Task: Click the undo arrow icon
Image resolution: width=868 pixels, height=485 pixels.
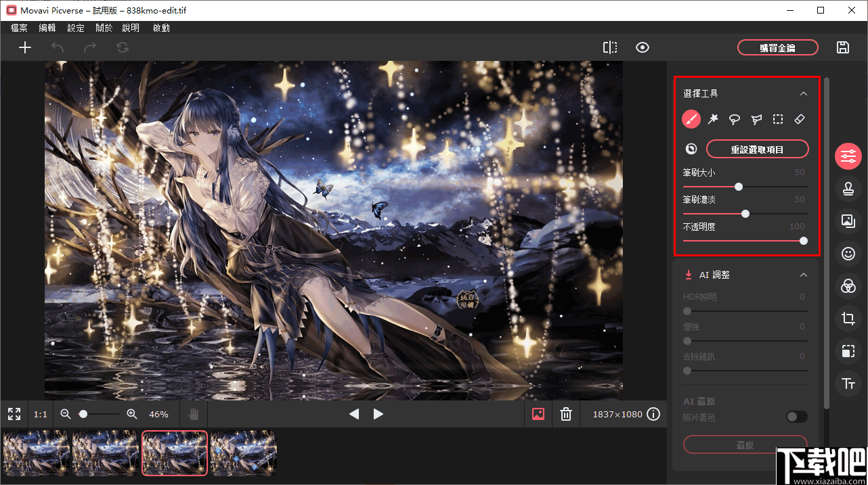Action: click(58, 47)
